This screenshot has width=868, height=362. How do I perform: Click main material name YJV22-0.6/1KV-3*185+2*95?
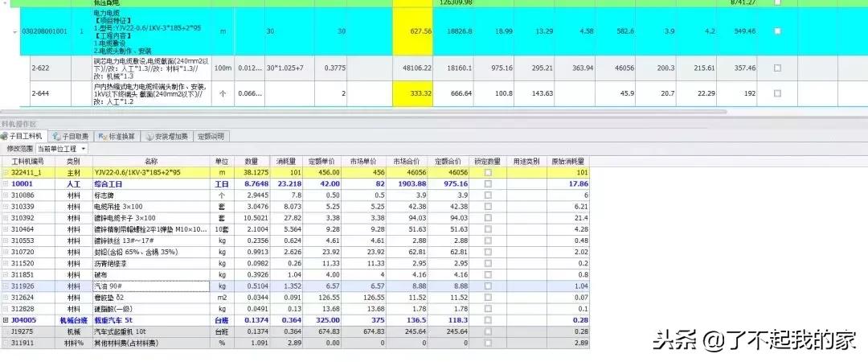(151, 173)
